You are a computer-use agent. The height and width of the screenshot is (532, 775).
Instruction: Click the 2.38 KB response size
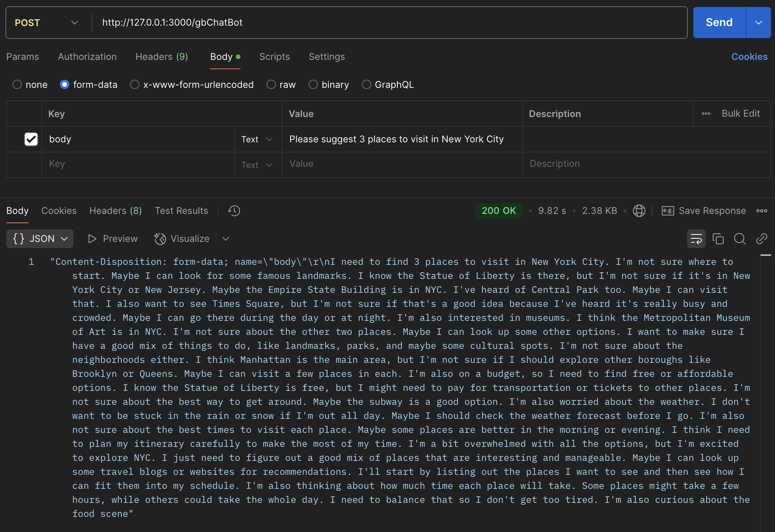pos(600,211)
